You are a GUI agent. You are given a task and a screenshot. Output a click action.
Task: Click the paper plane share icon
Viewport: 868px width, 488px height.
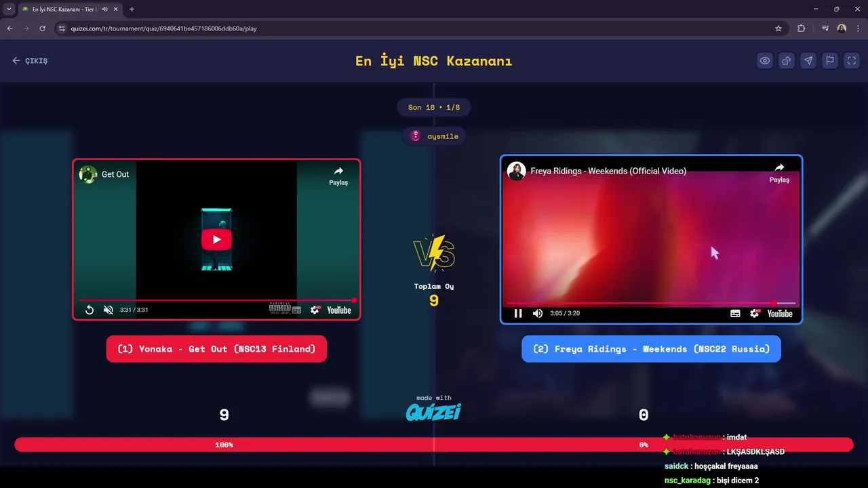coord(808,60)
